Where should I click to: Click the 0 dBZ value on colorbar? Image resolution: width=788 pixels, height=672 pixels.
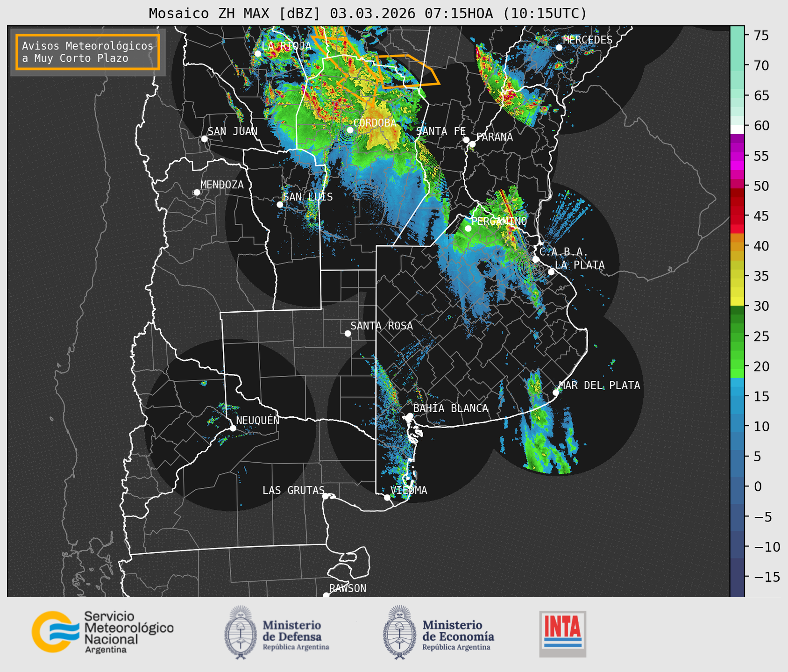pyautogui.click(x=758, y=486)
